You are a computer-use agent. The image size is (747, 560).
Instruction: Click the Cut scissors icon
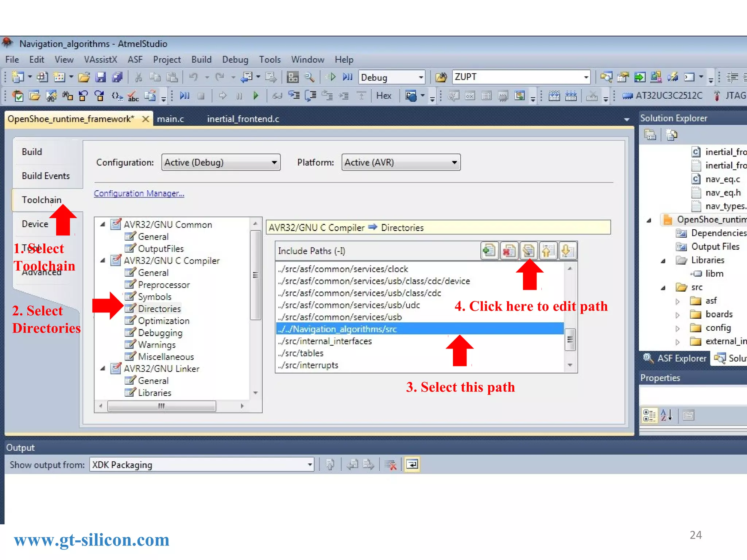point(138,77)
